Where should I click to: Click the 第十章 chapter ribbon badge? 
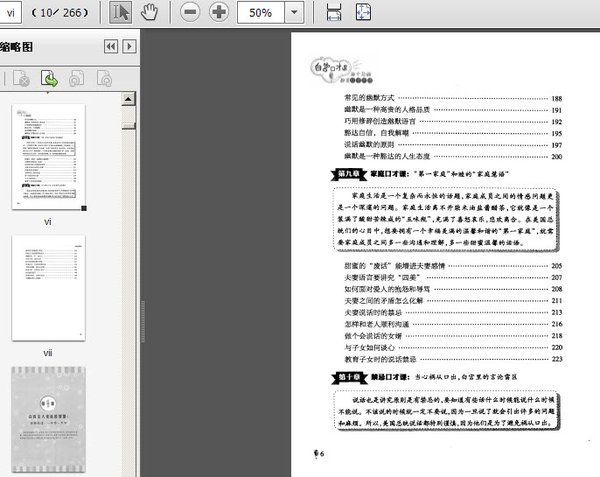click(349, 377)
